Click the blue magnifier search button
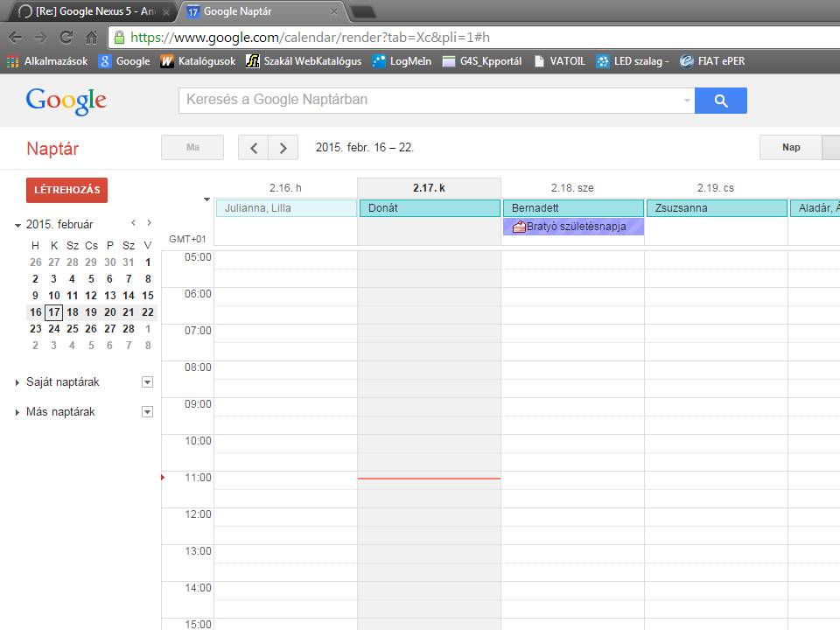This screenshot has width=840, height=630. coord(720,101)
